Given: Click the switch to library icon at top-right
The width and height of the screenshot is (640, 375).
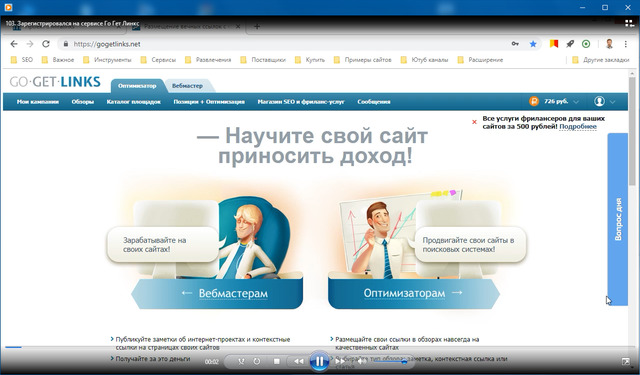Looking at the screenshot, I should (629, 24).
